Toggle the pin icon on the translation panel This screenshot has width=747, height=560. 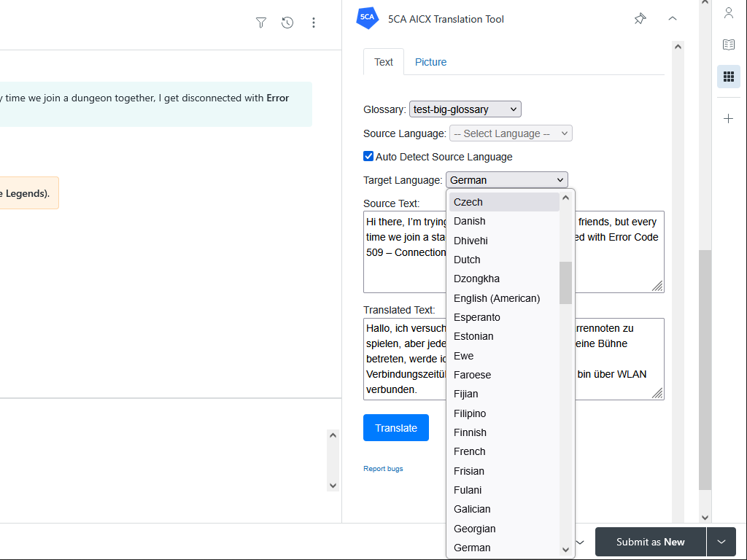pos(640,19)
